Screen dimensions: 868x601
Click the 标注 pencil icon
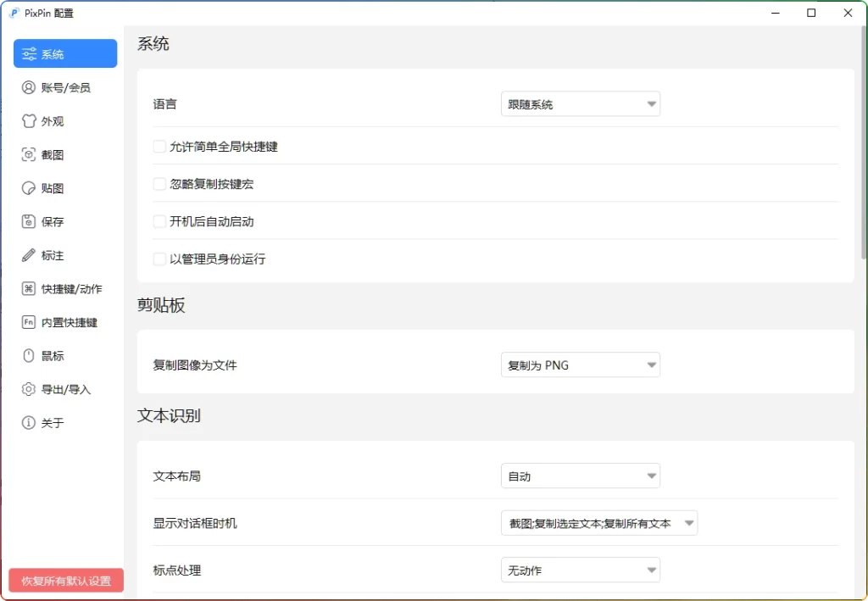(x=29, y=255)
